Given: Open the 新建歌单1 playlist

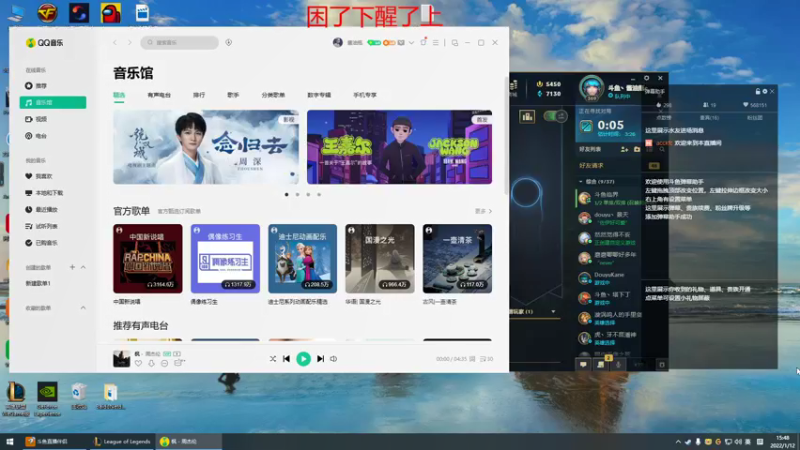Looking at the screenshot, I should (x=38, y=283).
